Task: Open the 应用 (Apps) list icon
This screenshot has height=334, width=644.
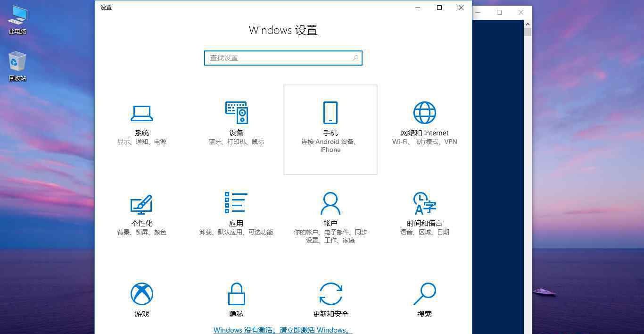Action: pyautogui.click(x=236, y=203)
